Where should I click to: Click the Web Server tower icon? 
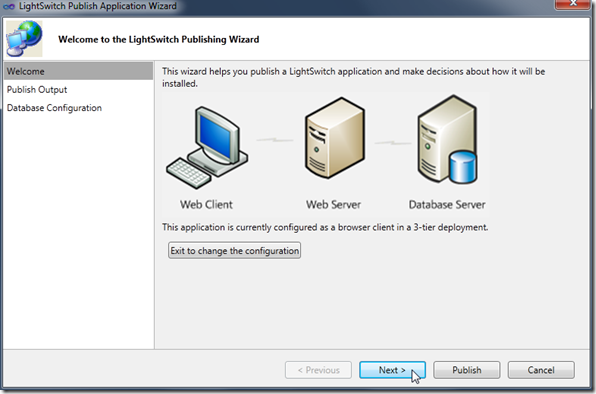tap(335, 138)
